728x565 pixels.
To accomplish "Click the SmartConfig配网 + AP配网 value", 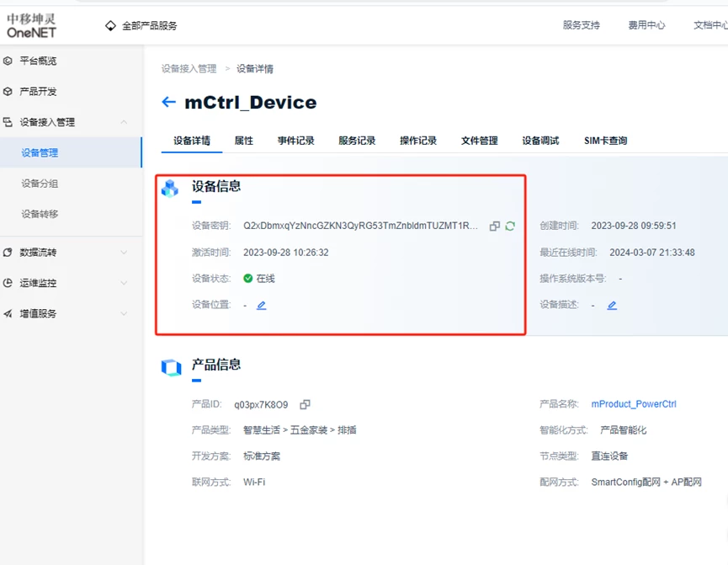I will 646,482.
